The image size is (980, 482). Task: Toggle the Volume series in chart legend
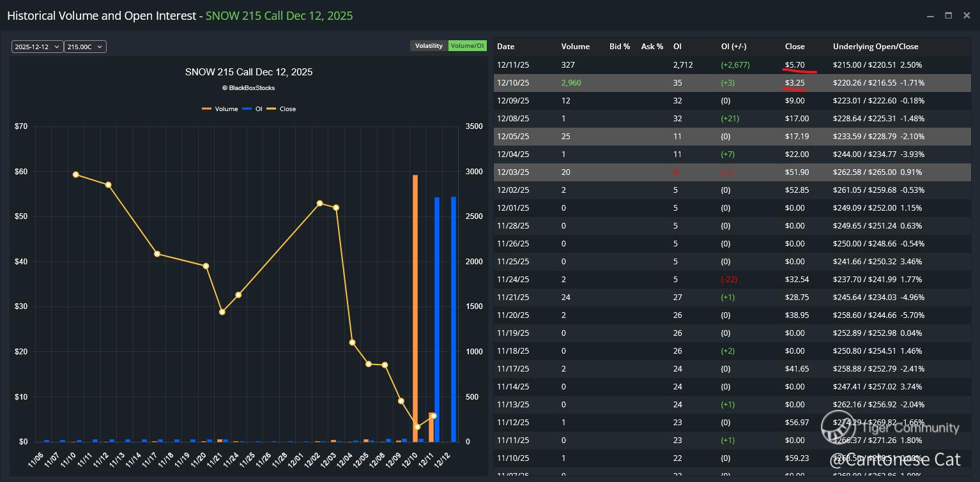[x=220, y=109]
